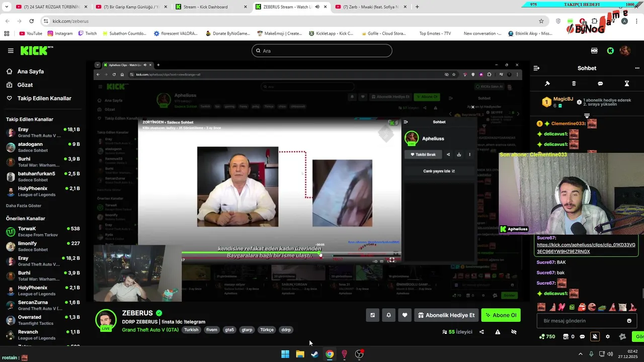Click the moderation gavel icon in chat
Screen dimensions: 644x362
pos(547,83)
